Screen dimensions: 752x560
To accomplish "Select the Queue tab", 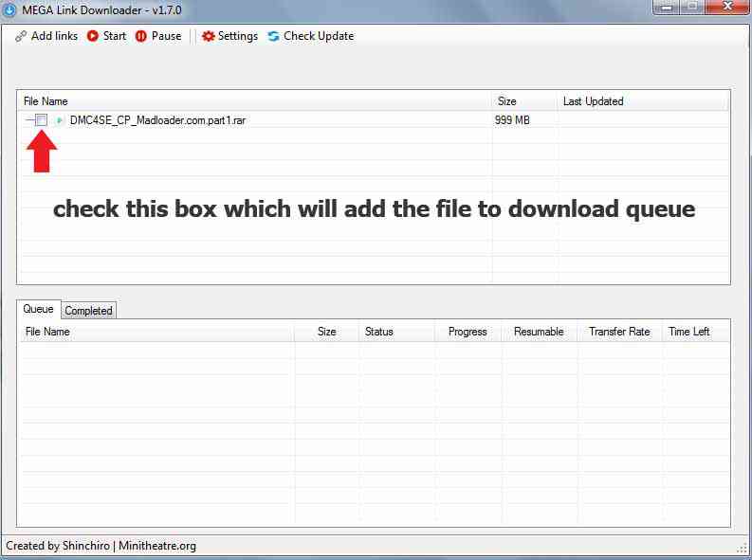I will click(38, 309).
